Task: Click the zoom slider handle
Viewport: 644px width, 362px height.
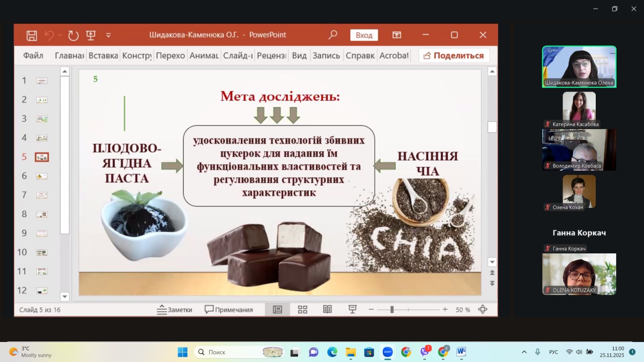Action: click(x=392, y=309)
